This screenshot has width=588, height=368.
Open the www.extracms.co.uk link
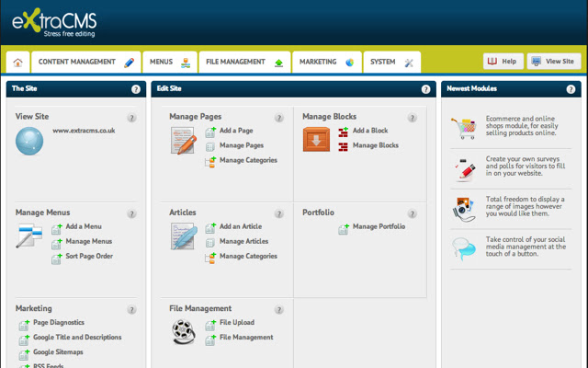click(84, 131)
